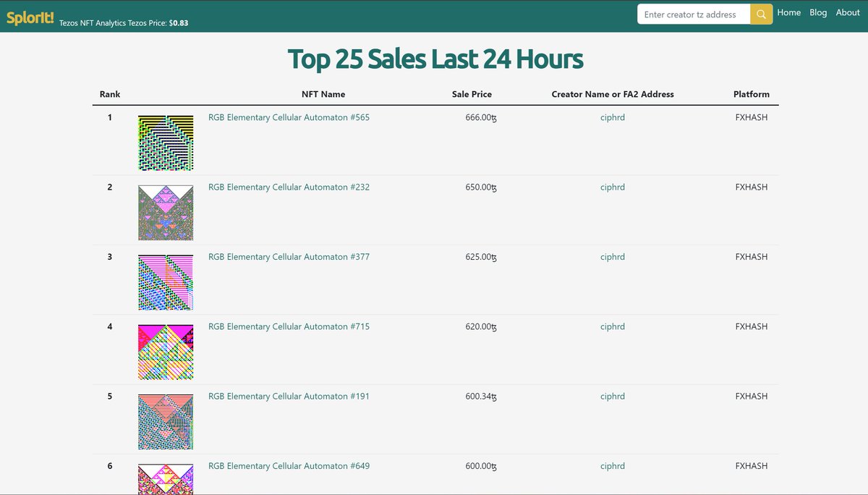Open ciphrd creator link in rank 2 row
This screenshot has height=495, width=868.
[x=613, y=187]
